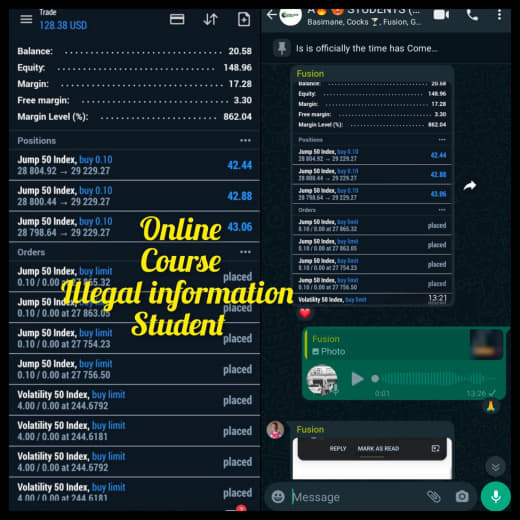This screenshot has height=520, width=520.
Task: Start a video call in the group
Action: (441, 15)
